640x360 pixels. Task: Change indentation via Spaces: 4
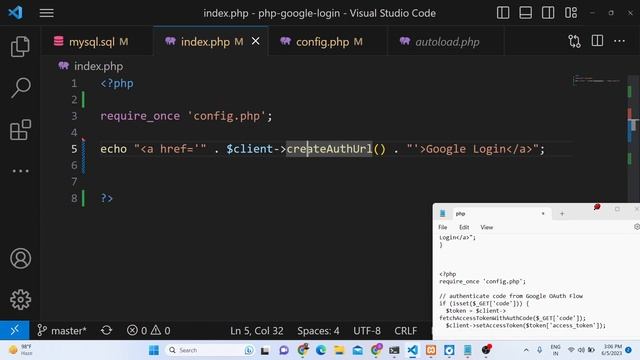pyautogui.click(x=318, y=331)
